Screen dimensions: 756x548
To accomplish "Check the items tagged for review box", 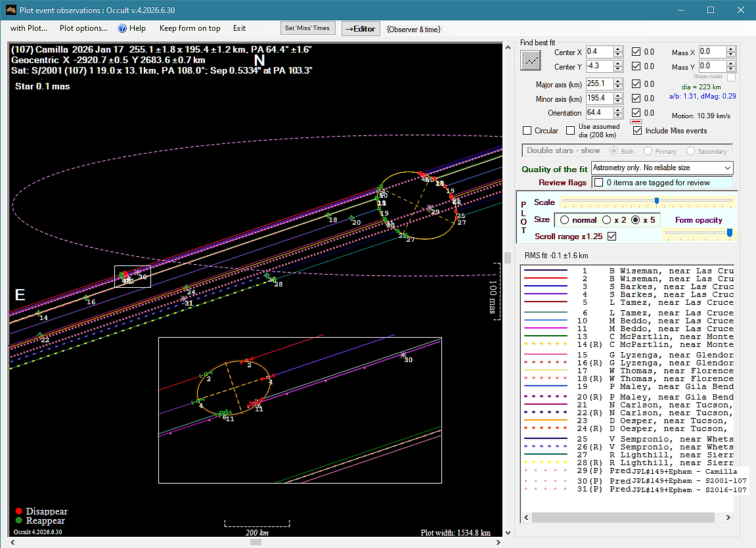I will click(x=599, y=183).
